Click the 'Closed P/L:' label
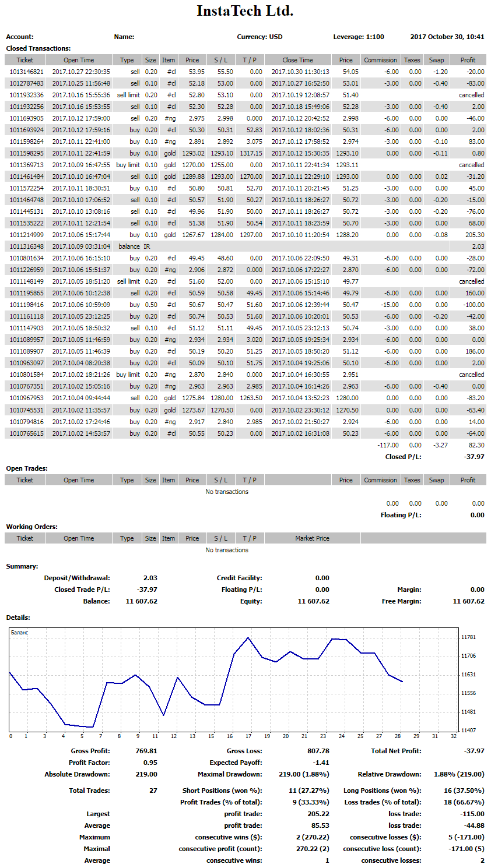This screenshot has height=868, width=491. [404, 457]
